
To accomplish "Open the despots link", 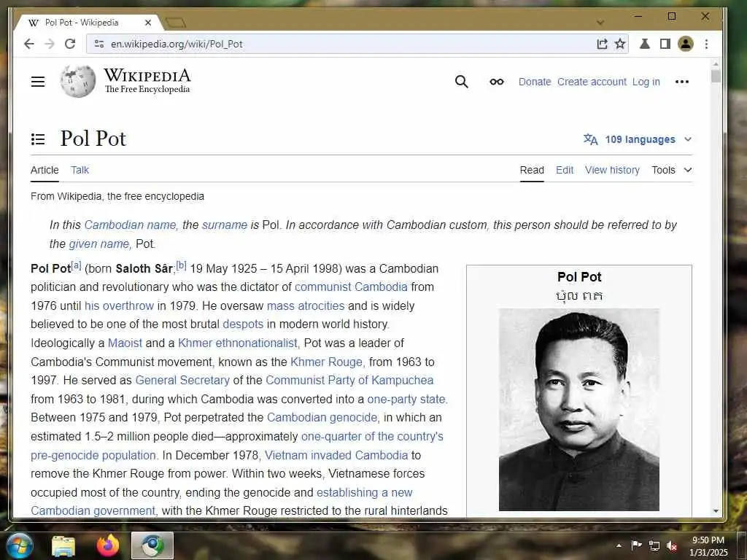I will tap(243, 324).
